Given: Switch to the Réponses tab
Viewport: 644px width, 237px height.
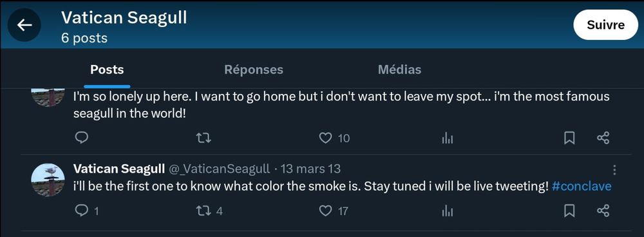Looking at the screenshot, I should pyautogui.click(x=253, y=70).
